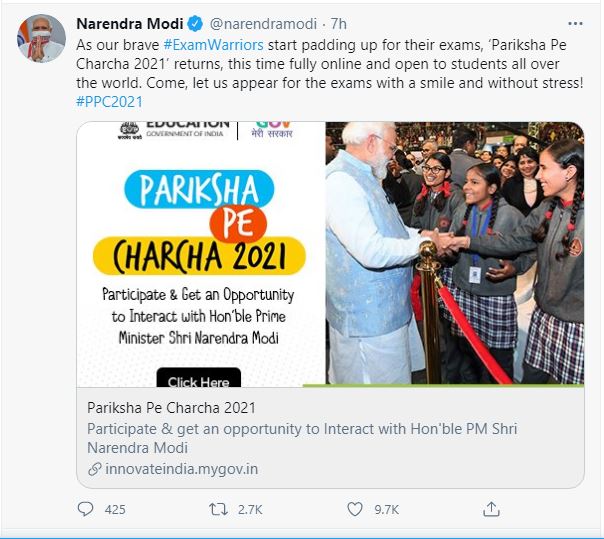604x539 pixels.
Task: Open the #ExamWarriors hashtag
Action: point(213,45)
